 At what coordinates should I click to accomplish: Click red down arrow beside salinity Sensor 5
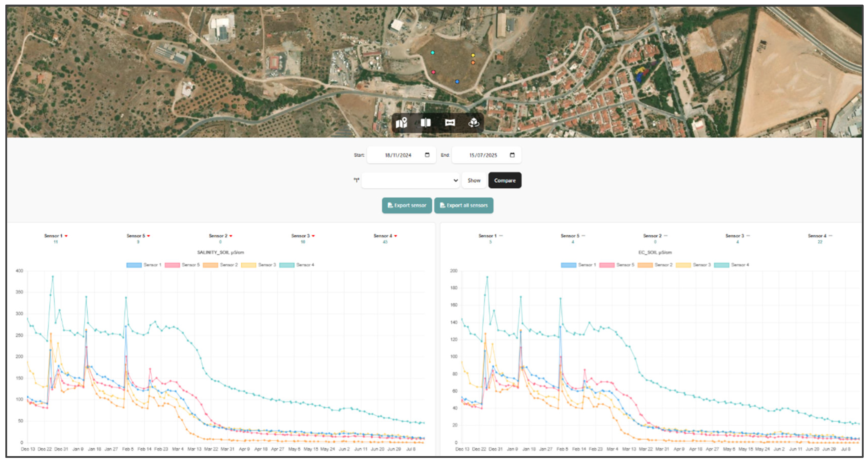tap(148, 236)
